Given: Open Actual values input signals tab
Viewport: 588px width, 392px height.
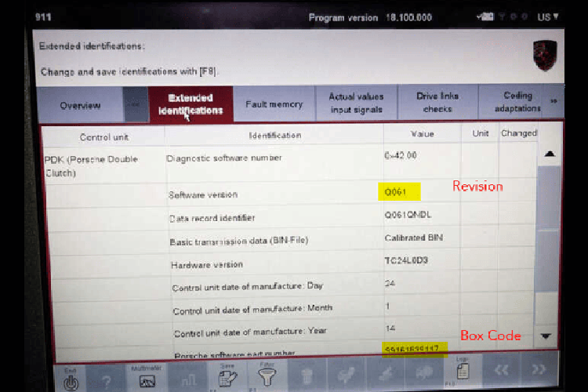Looking at the screenshot, I should point(356,103).
